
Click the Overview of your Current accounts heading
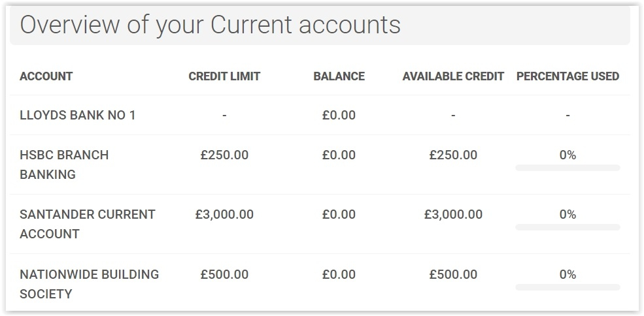pos(210,25)
